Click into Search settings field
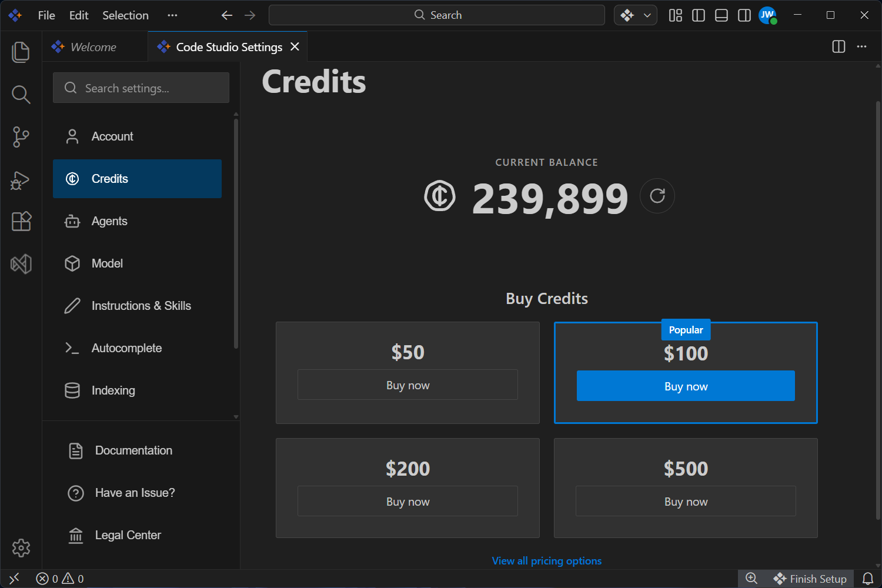This screenshot has height=588, width=882. [141, 88]
